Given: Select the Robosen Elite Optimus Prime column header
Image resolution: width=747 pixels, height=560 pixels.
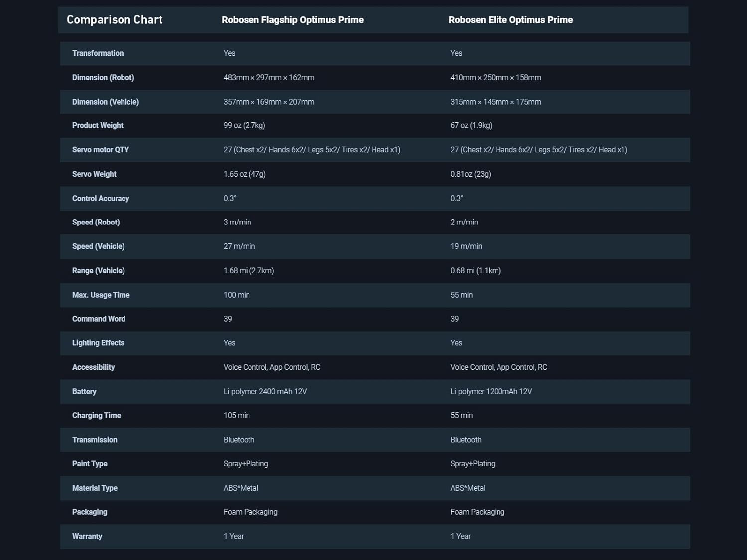Looking at the screenshot, I should [x=510, y=20].
